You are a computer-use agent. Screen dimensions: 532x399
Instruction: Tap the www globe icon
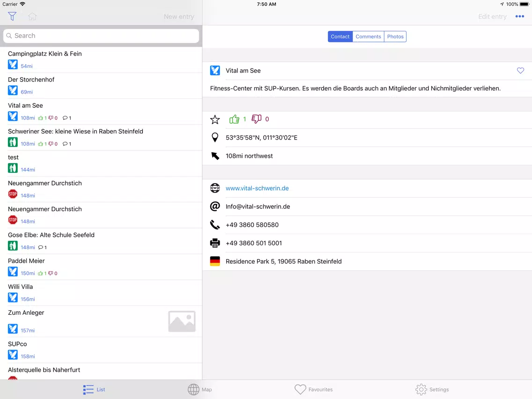coord(215,188)
